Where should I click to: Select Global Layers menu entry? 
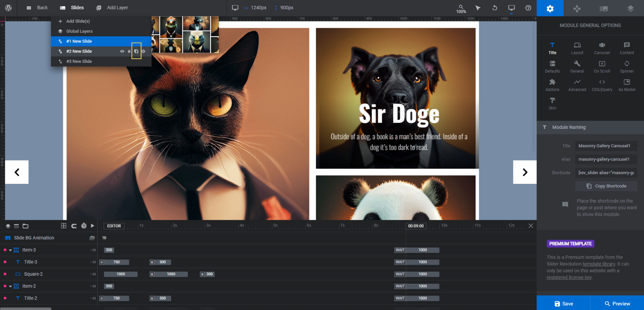click(x=101, y=31)
